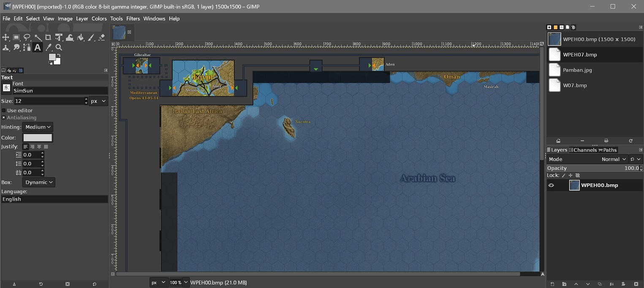The width and height of the screenshot is (644, 288).
Task: Select the Eraser tool
Action: point(101,37)
